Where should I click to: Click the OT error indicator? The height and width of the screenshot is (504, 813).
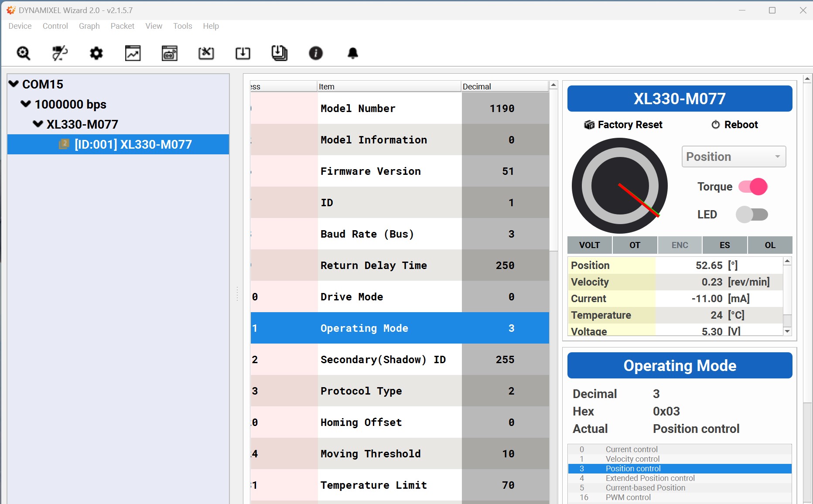click(x=635, y=245)
